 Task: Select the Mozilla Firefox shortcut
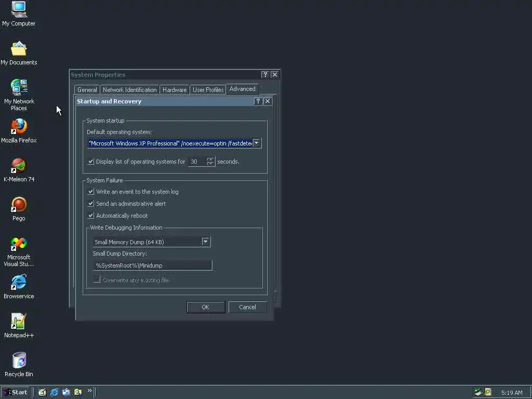coord(19,130)
